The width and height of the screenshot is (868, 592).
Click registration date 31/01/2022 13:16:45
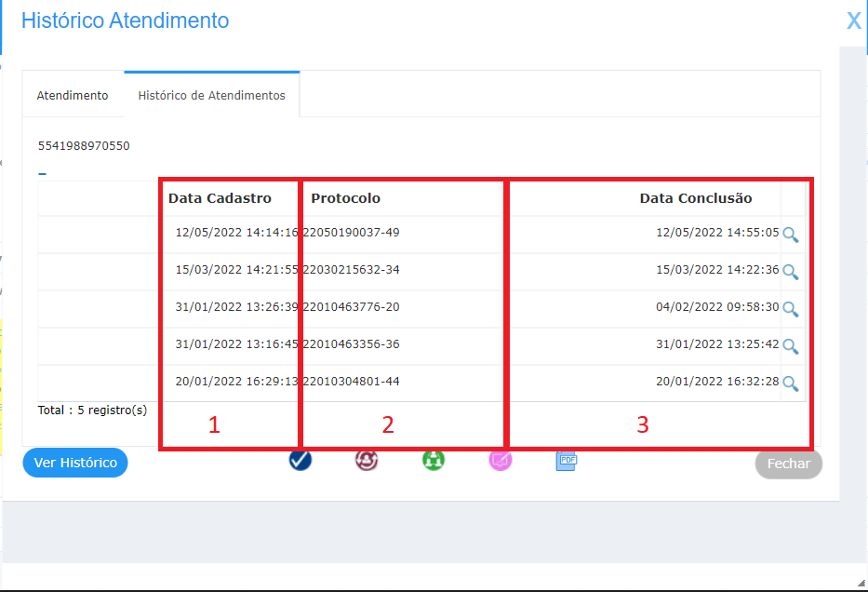click(236, 343)
